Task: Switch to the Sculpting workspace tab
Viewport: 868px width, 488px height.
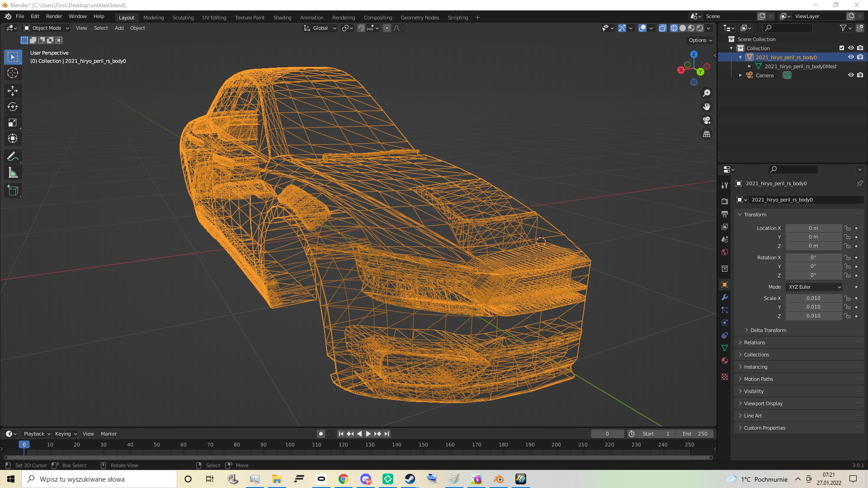Action: 183,18
